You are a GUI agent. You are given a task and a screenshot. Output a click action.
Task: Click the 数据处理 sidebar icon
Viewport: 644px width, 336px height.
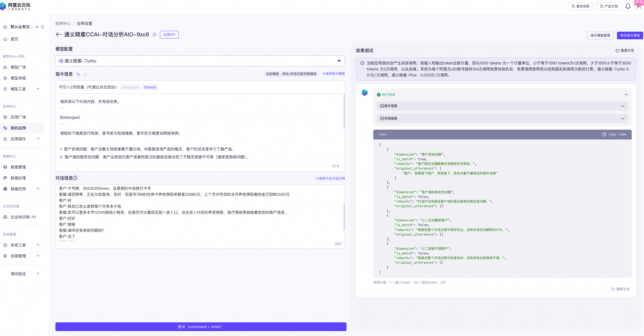[5, 178]
